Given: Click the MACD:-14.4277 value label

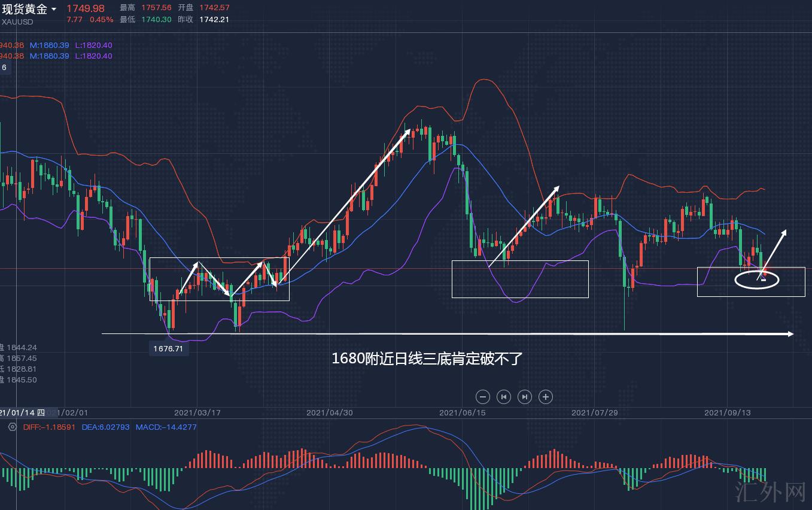Looking at the screenshot, I should (166, 427).
